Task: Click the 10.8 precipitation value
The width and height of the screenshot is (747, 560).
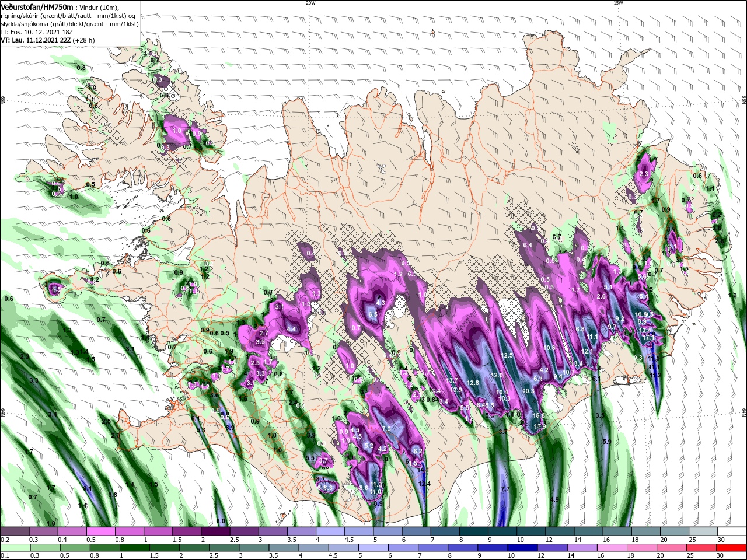Action: point(549,348)
